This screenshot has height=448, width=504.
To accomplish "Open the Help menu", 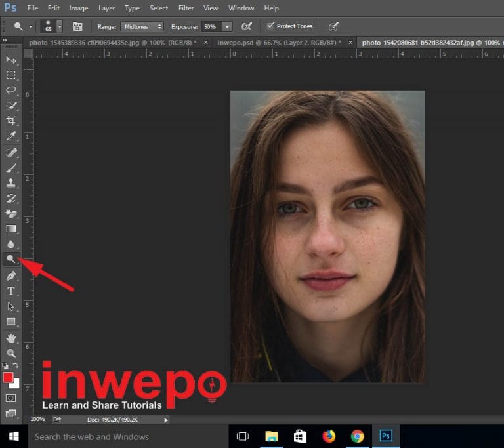I will pos(271,8).
